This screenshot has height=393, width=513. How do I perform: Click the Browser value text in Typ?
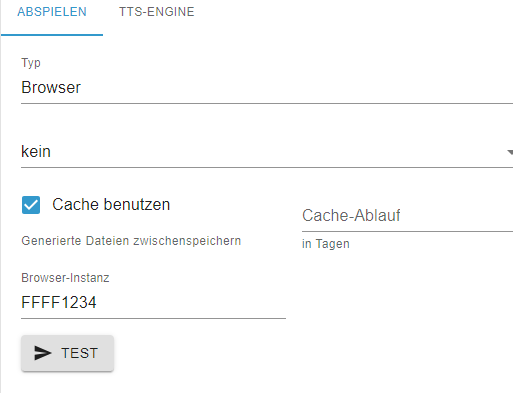pos(51,88)
